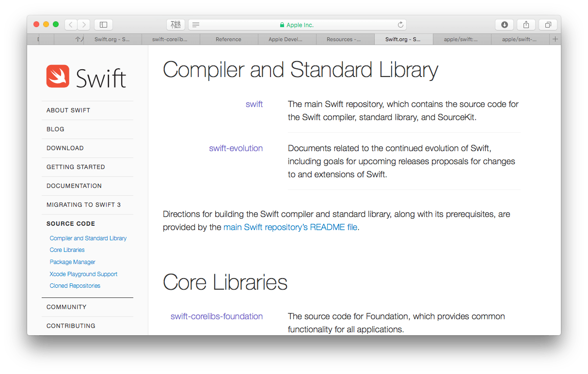Add a new tab with plus button
The image size is (588, 374).
[555, 39]
